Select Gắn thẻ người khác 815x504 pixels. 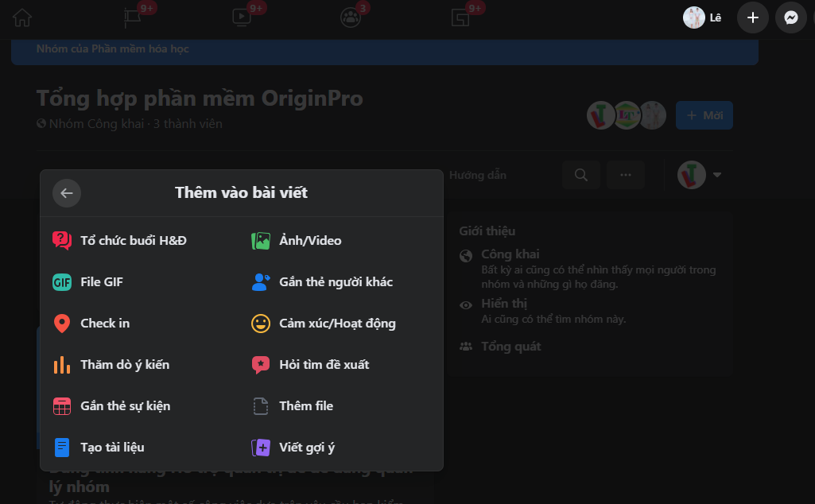tap(322, 282)
